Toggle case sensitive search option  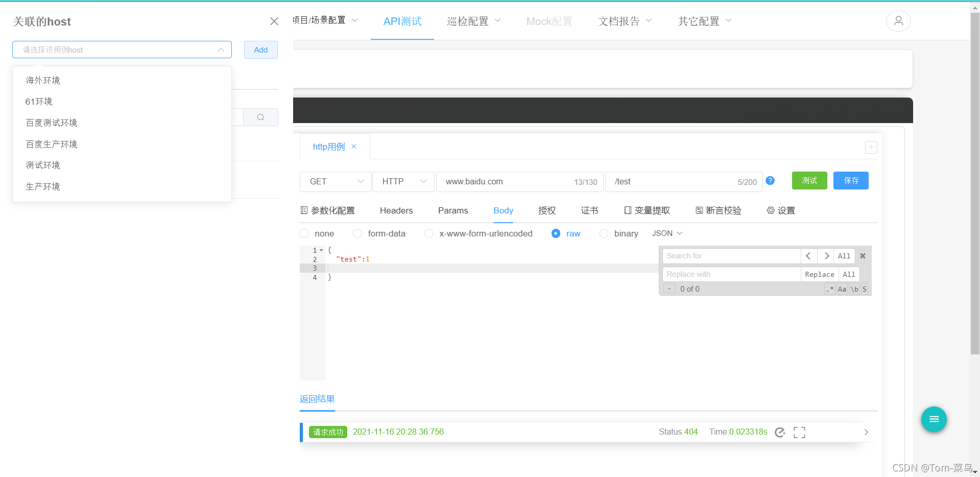click(x=842, y=289)
